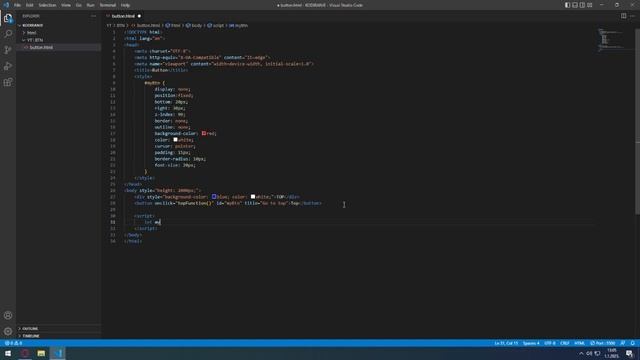Click the red color swatch in background-color

point(204,133)
